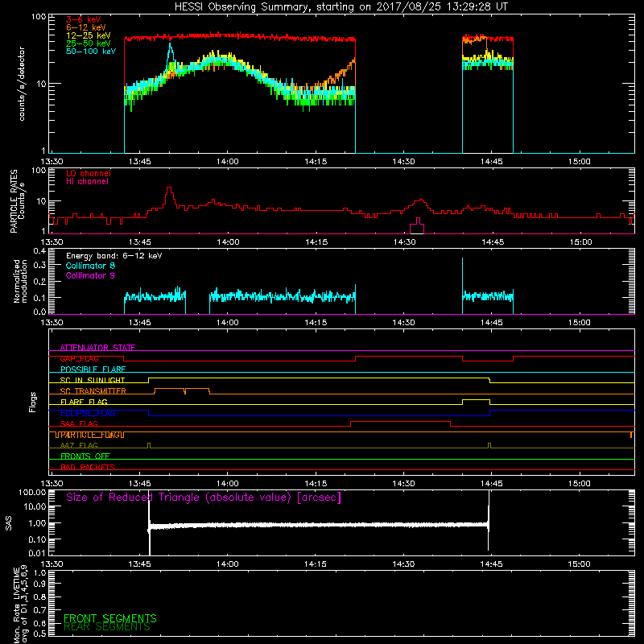Click the HI channel legend label

87,182
